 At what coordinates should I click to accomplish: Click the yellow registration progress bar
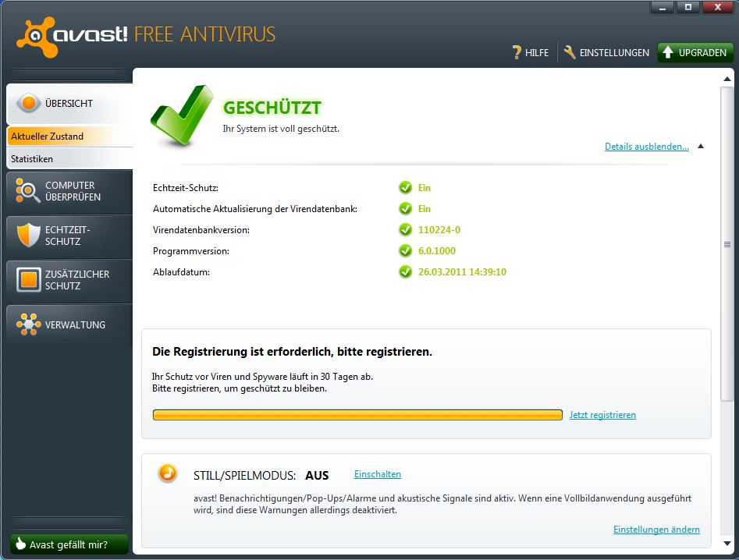point(357,415)
